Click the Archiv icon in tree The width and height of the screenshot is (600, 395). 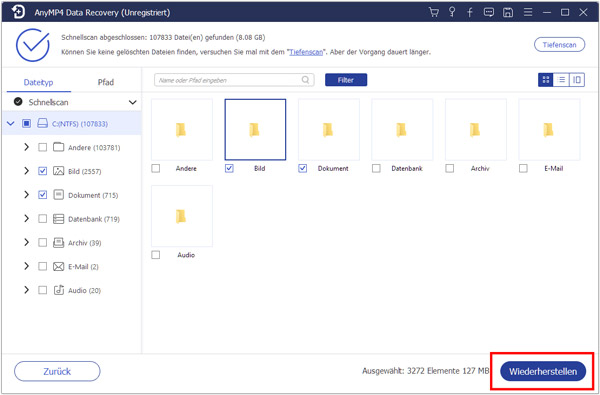(58, 242)
